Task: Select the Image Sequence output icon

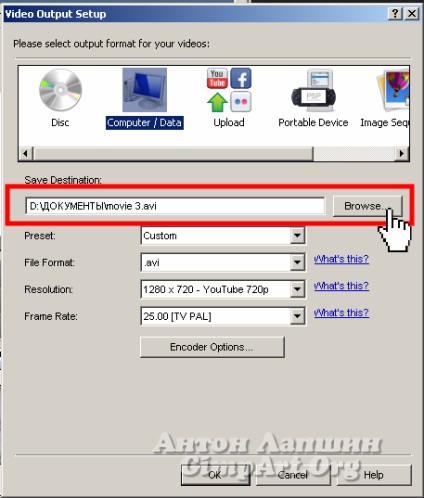Action: (x=393, y=90)
